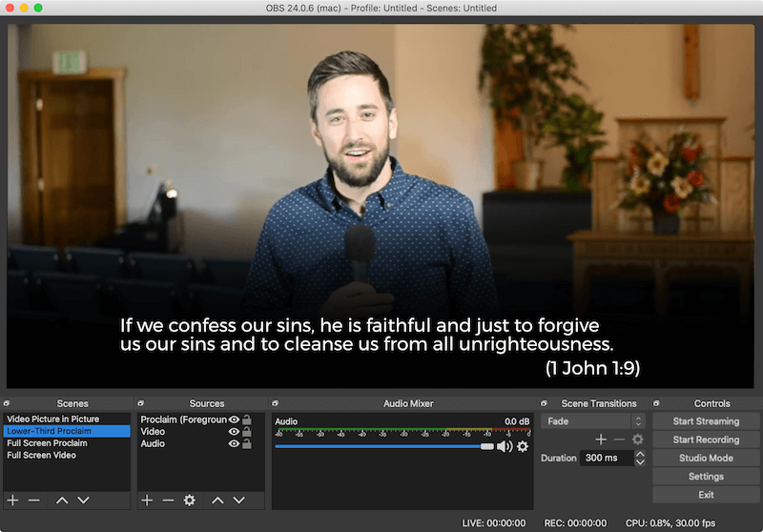Open the Fade transition dropdown
The width and height of the screenshot is (763, 532).
tap(592, 421)
